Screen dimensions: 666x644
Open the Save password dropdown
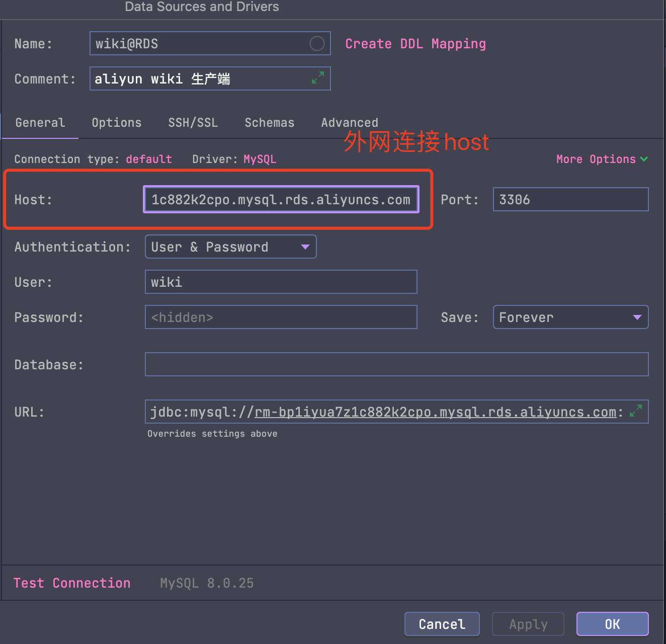571,317
